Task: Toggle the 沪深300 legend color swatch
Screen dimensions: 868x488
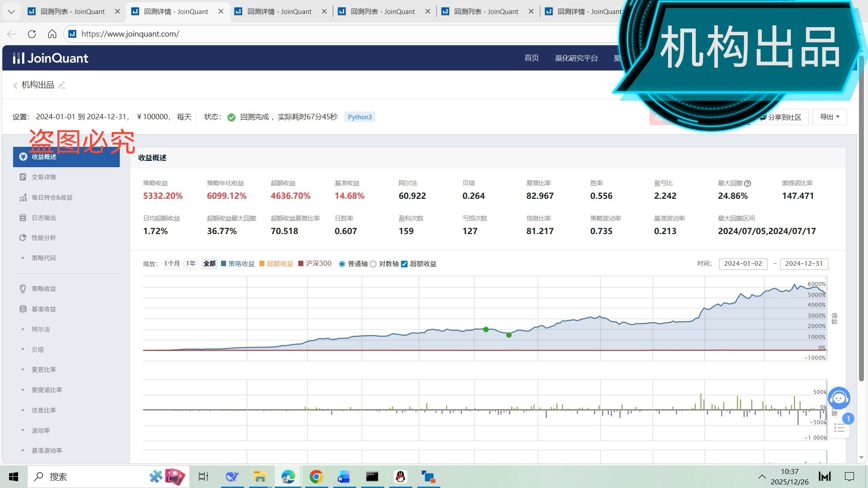Action: (x=301, y=263)
